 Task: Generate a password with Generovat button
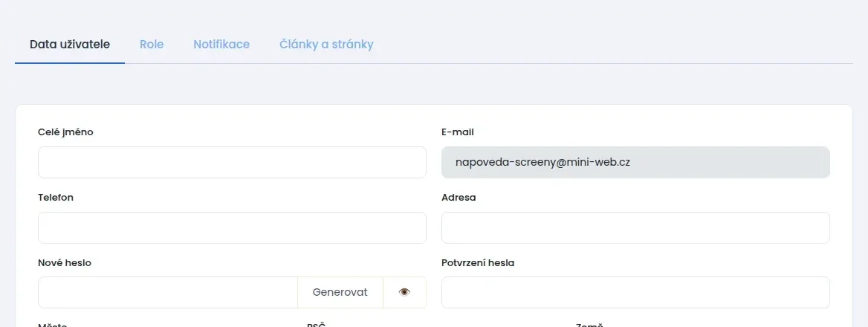[340, 292]
